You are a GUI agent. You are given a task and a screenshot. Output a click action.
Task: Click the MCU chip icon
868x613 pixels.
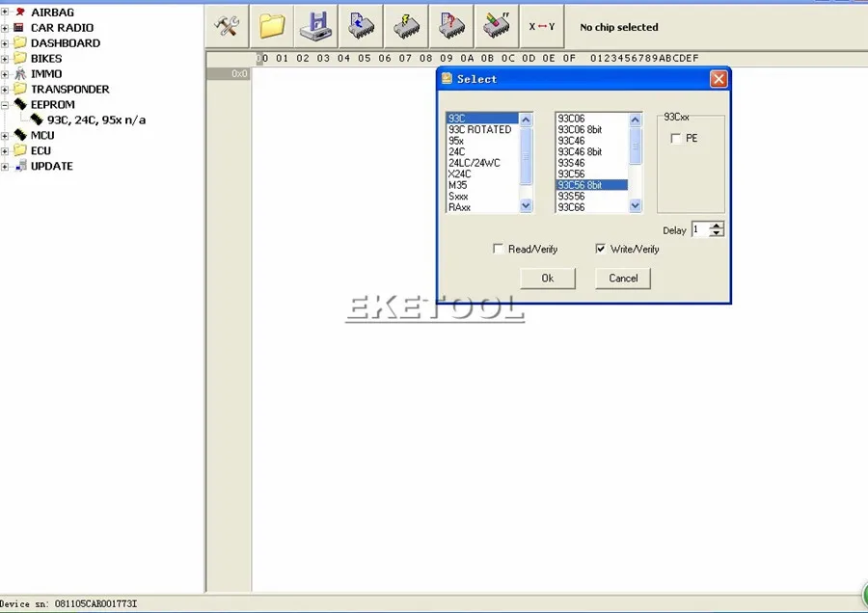click(x=20, y=135)
